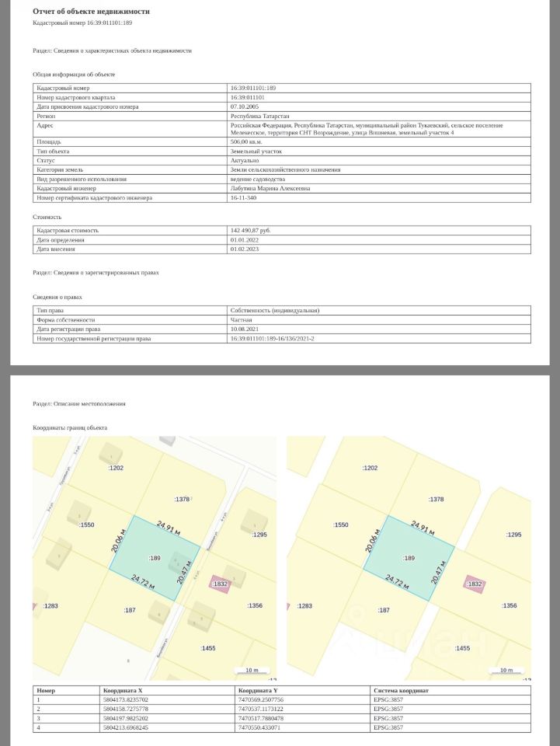Click parcel label ":1378" on the left map
The height and width of the screenshot is (746, 560).
(x=182, y=499)
